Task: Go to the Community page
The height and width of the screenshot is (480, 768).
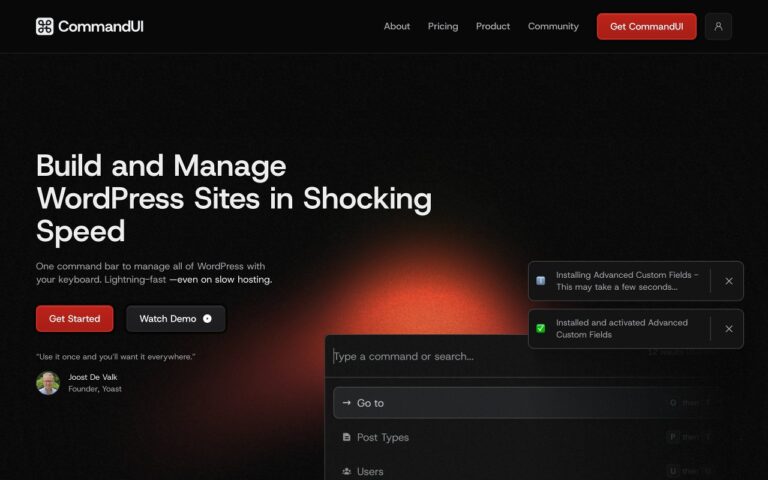Action: pyautogui.click(x=553, y=27)
